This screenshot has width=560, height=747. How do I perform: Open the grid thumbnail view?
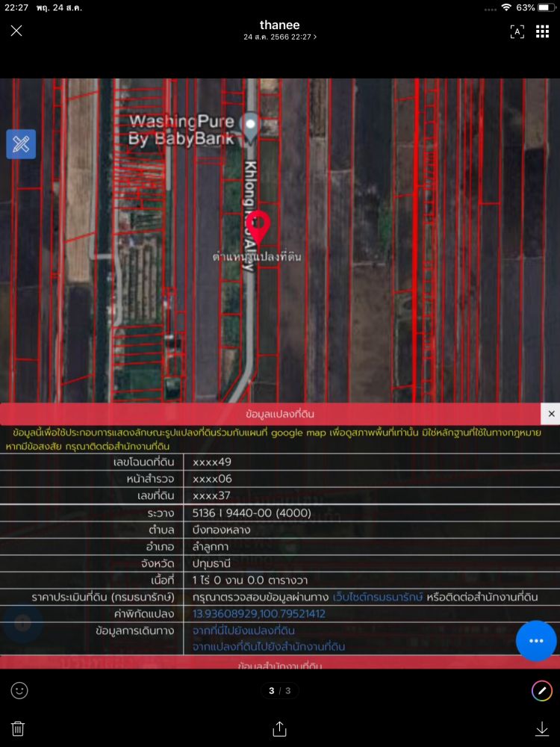click(x=543, y=31)
